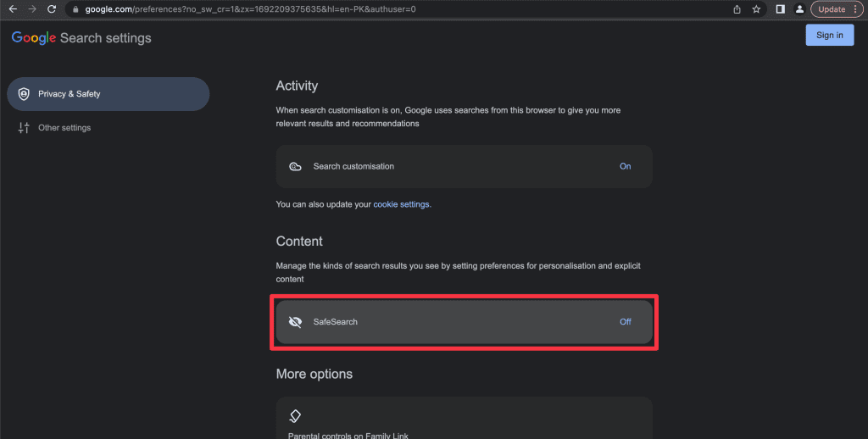Reload the page with refresh icon
Screen dimensions: 868x439
(x=52, y=8)
